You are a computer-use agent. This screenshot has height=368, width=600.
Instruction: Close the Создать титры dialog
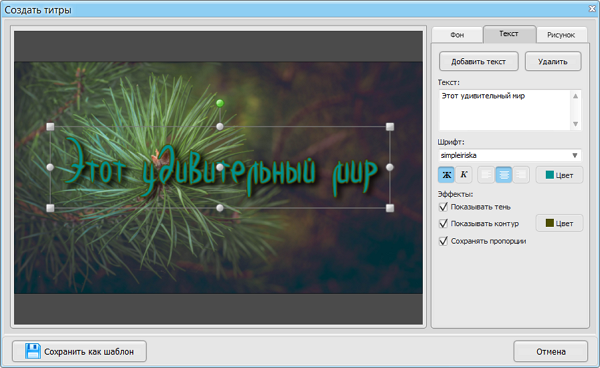click(592, 9)
